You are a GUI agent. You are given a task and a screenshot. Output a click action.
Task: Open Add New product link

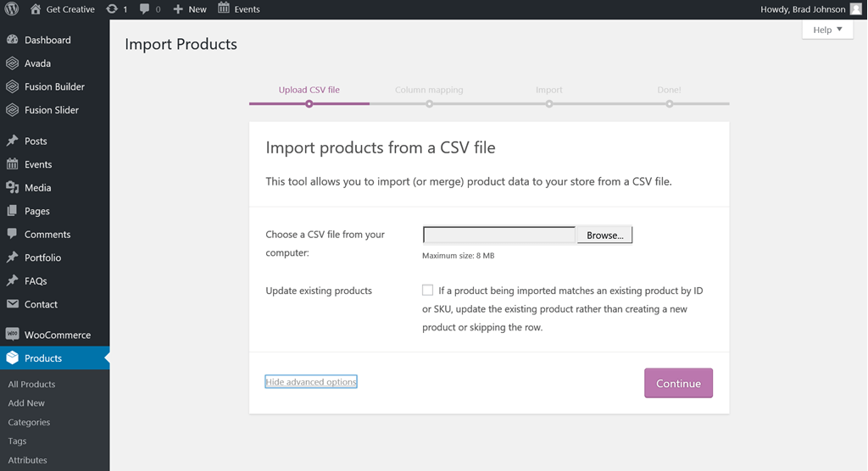tap(26, 403)
